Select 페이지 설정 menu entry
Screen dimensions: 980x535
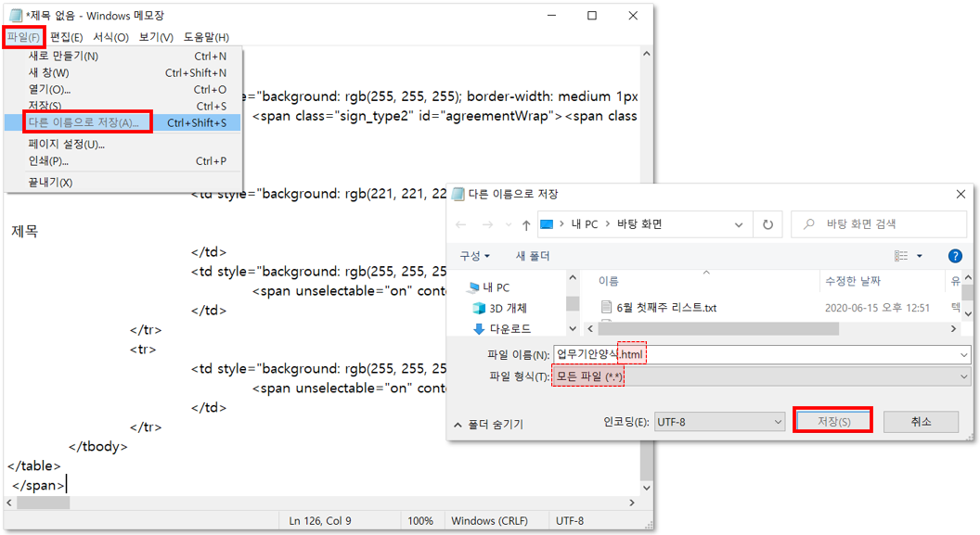tap(66, 145)
